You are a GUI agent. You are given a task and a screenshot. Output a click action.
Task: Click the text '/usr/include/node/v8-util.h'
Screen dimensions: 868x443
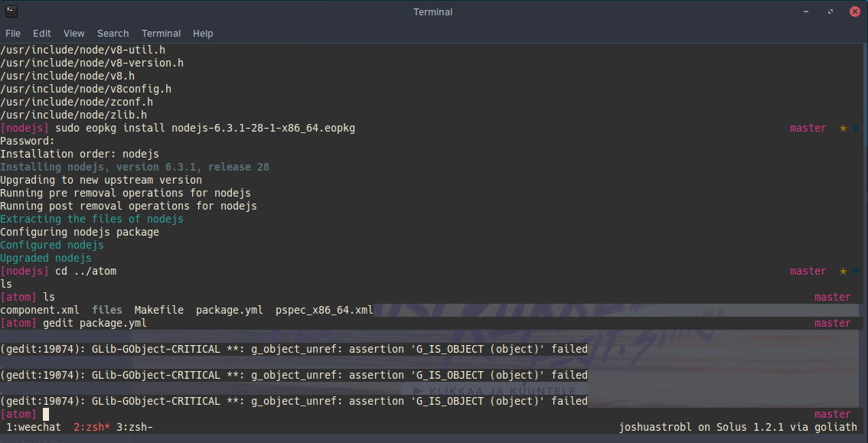pos(83,50)
